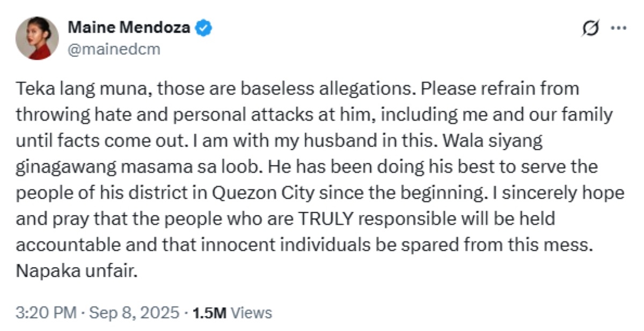The height and width of the screenshot is (331, 644).
Task: Open Maine Mendoza's profile picture
Action: click(37, 38)
